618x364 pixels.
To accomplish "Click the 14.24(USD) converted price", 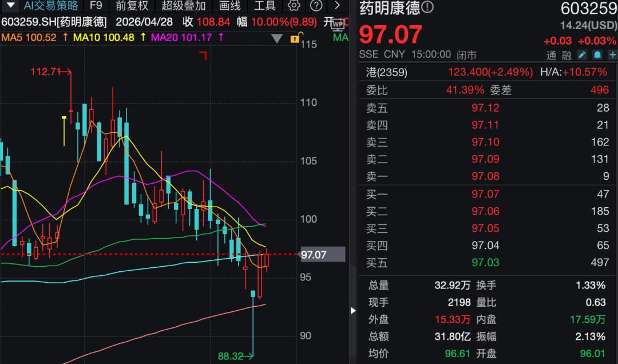I will click(x=588, y=26).
